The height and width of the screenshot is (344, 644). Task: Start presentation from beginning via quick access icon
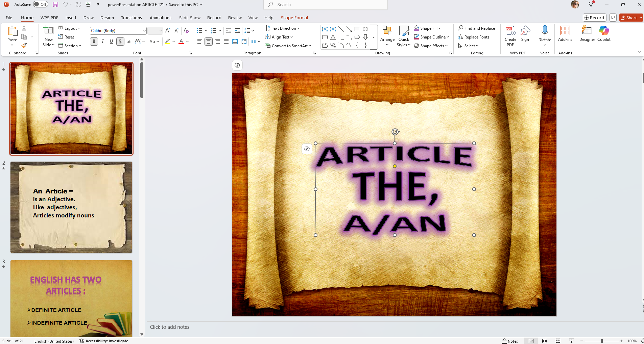88,4
